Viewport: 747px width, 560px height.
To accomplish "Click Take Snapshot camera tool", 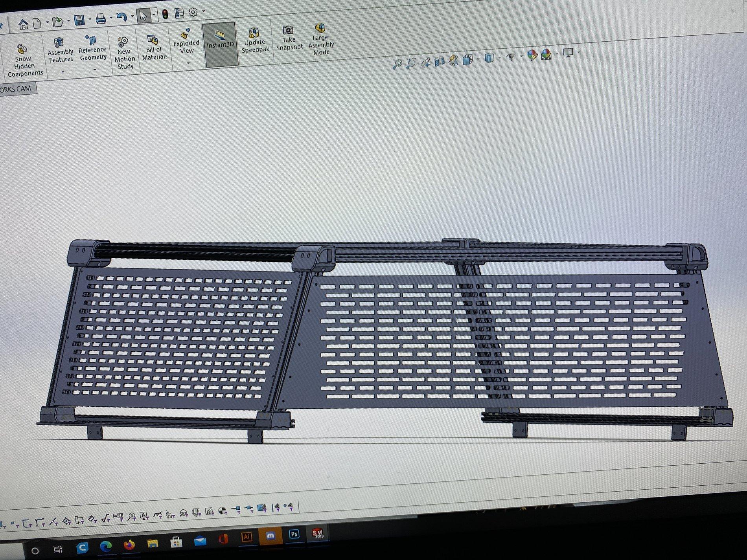I will pyautogui.click(x=289, y=38).
